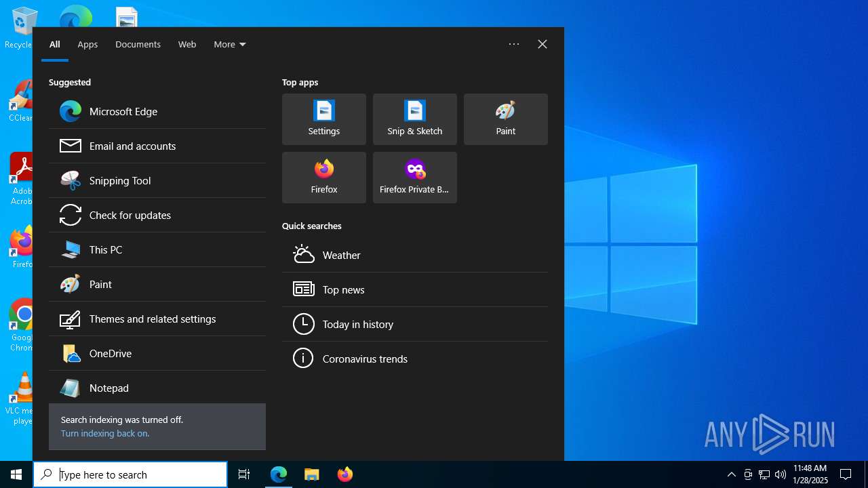Open the Firefox Private Browsing tile
The height and width of the screenshot is (488, 868).
pos(415,178)
